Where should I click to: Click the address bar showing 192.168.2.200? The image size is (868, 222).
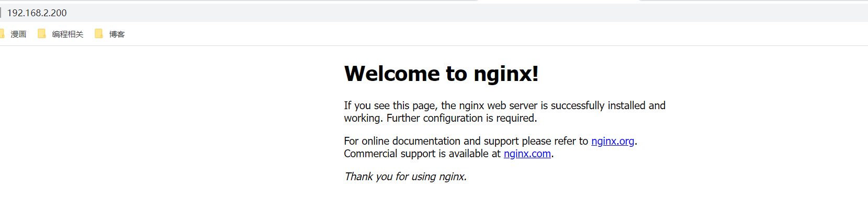tap(434, 13)
